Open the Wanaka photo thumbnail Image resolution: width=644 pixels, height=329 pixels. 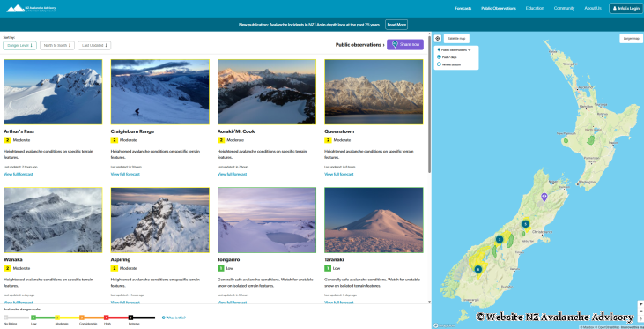(53, 220)
